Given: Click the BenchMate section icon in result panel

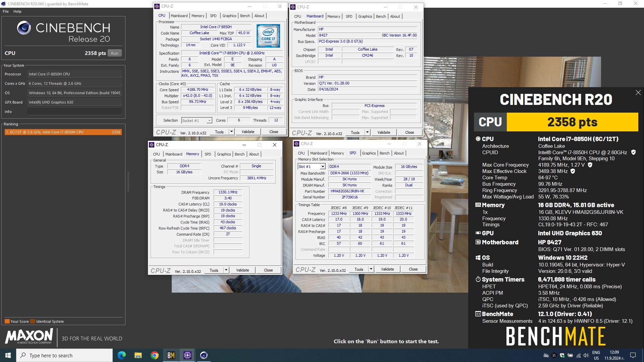Looking at the screenshot, I should click(478, 314).
